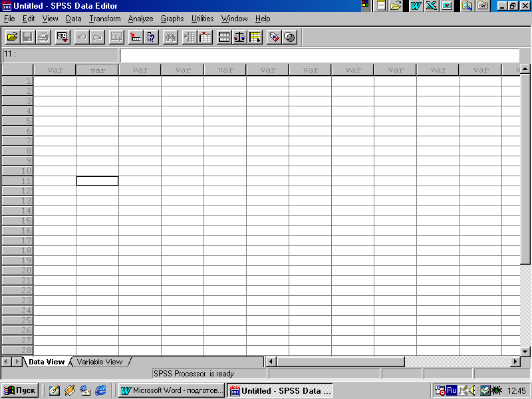Open the Utilities menu

(203, 19)
